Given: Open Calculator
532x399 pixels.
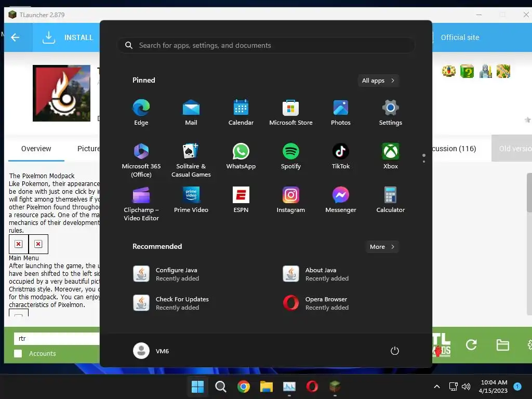Looking at the screenshot, I should click(x=391, y=200).
